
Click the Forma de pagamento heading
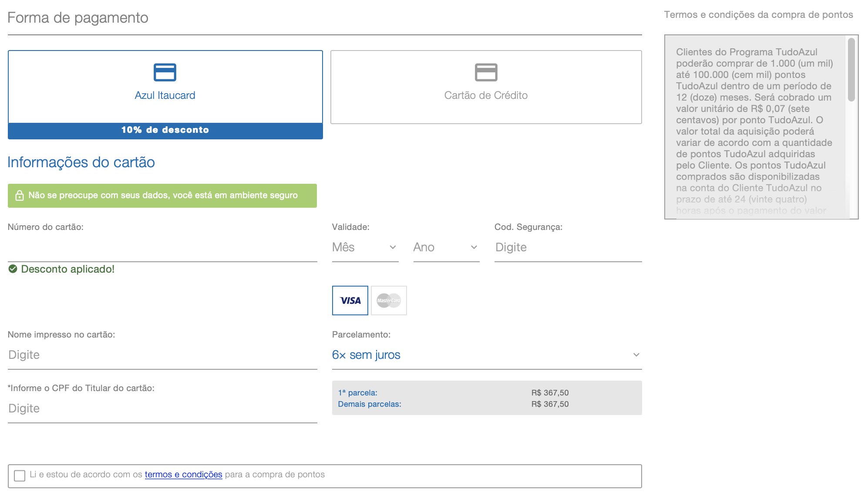click(78, 18)
